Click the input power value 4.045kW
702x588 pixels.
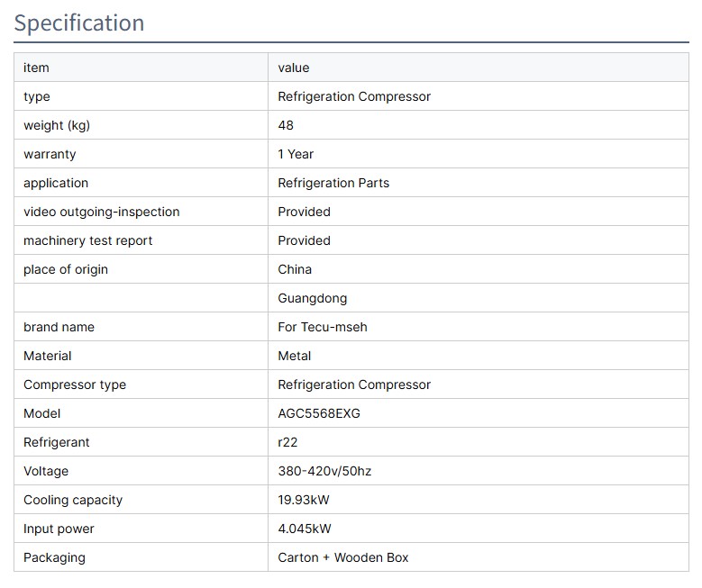[305, 529]
